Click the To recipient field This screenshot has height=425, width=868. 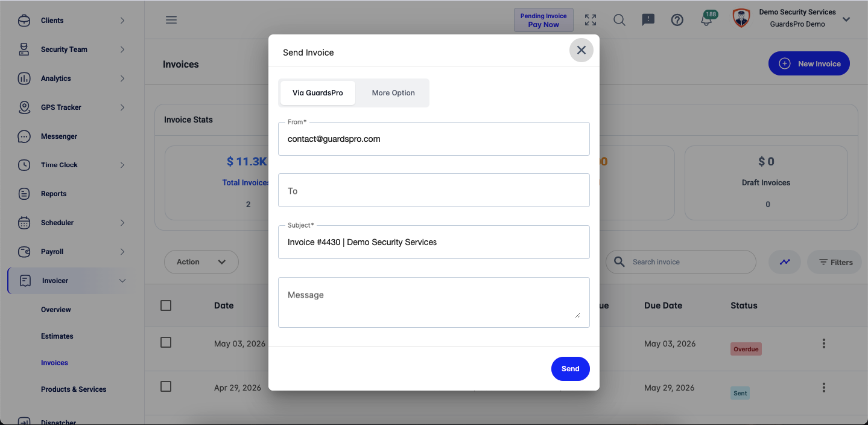click(434, 190)
